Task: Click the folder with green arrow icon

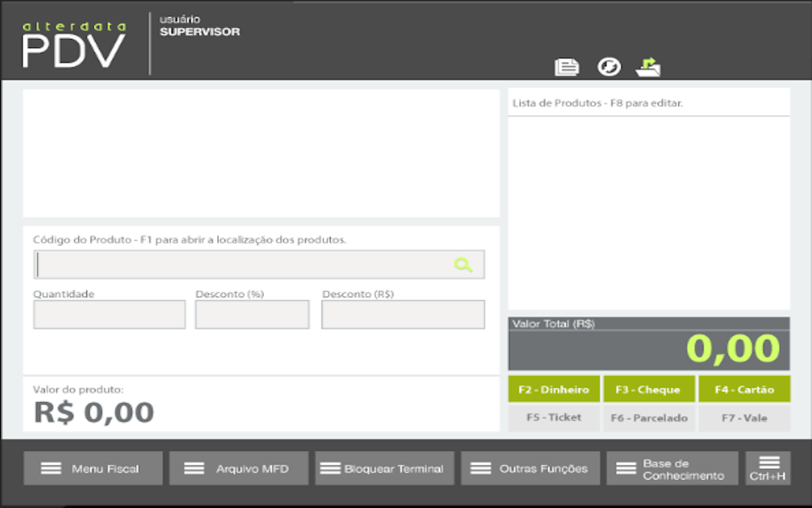Action: 648,67
